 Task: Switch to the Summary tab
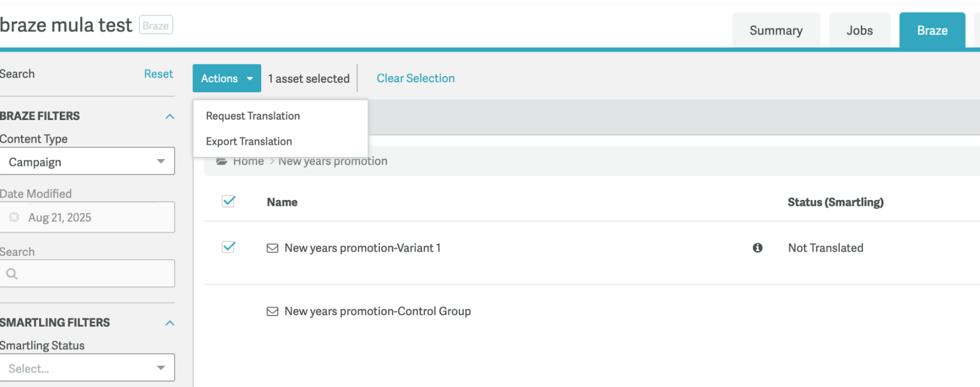776,30
